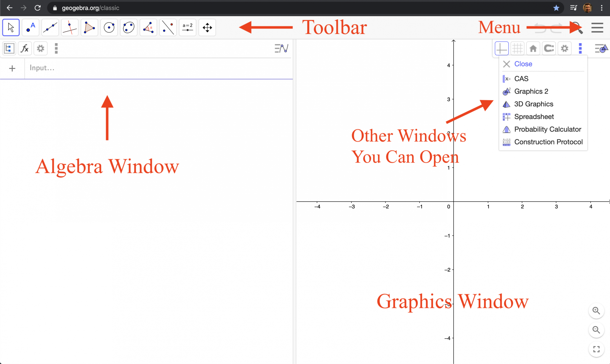Toggle the grid display on
The width and height of the screenshot is (610, 364).
[x=517, y=48]
